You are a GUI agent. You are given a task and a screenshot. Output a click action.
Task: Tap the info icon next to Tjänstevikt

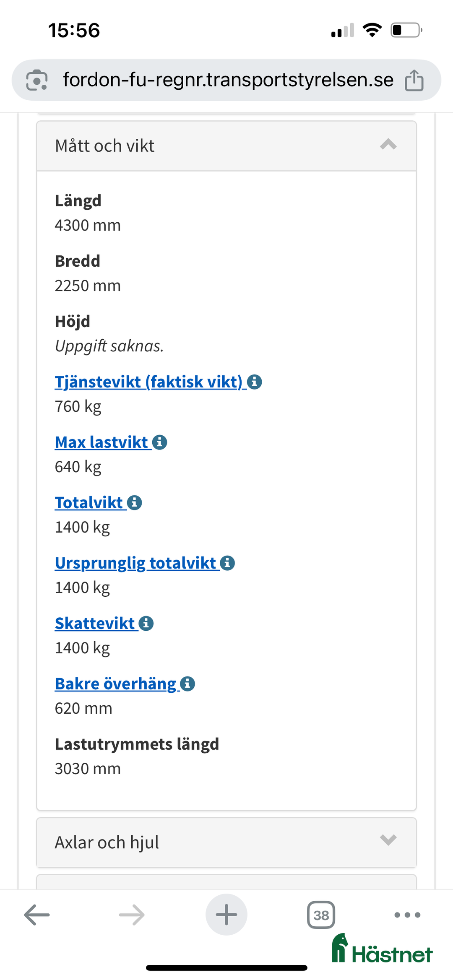pos(255,382)
